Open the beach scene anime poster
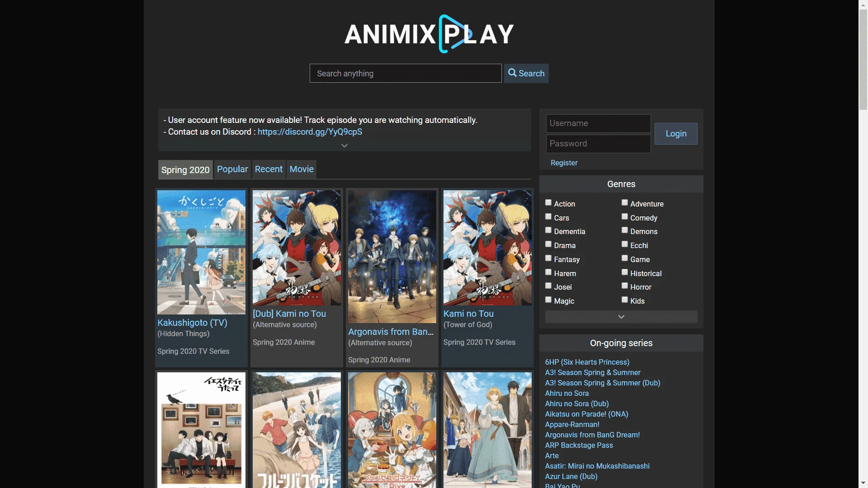The image size is (868, 488). tap(297, 430)
